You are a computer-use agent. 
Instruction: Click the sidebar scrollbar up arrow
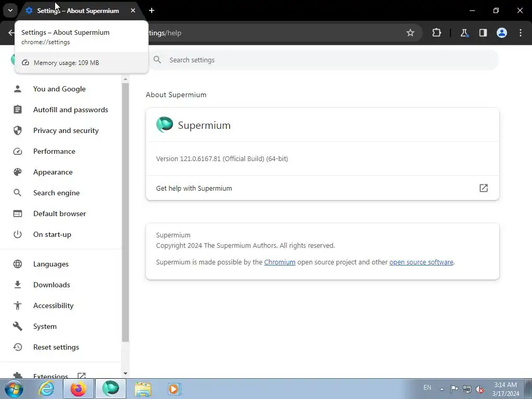(x=126, y=79)
